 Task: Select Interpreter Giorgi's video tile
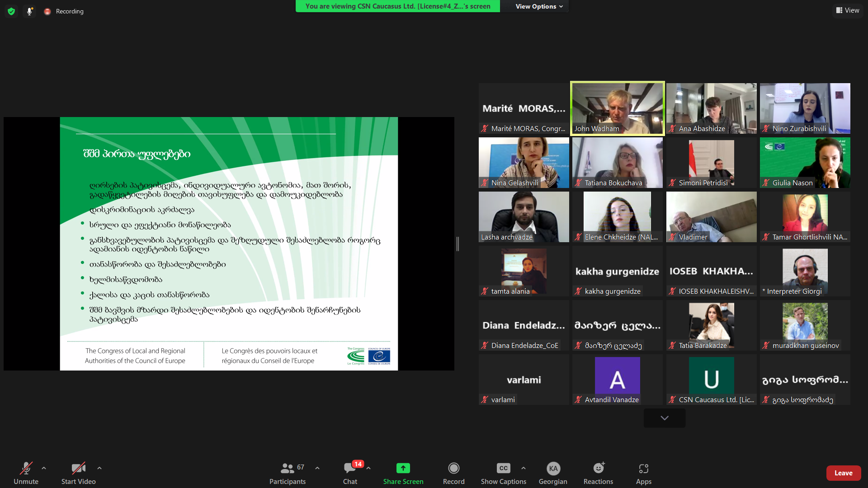coord(805,271)
